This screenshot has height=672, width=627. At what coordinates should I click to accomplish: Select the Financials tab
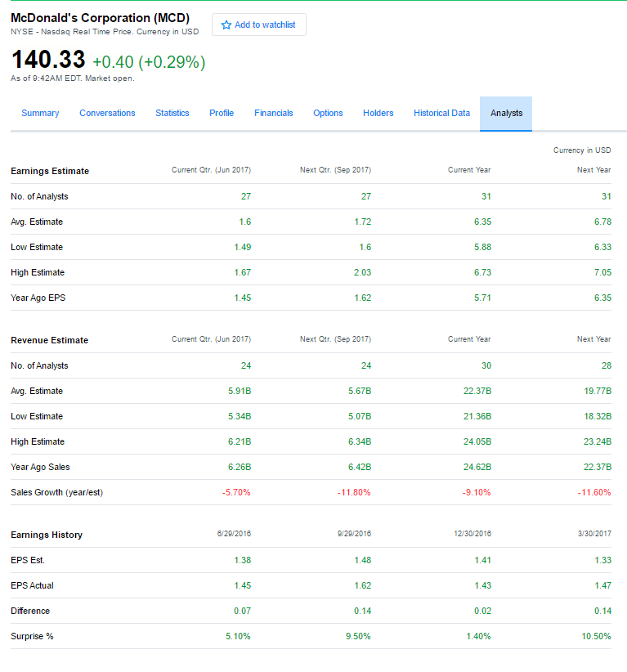(x=273, y=113)
